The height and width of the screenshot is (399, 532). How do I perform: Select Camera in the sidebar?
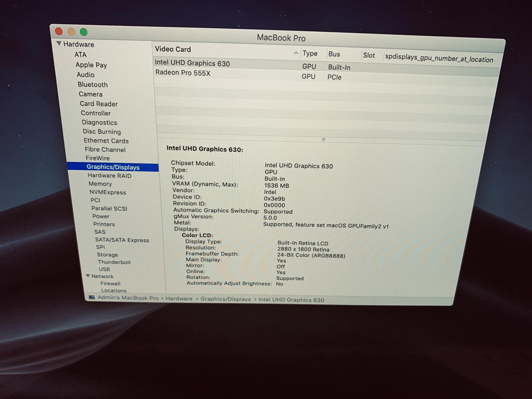point(91,94)
